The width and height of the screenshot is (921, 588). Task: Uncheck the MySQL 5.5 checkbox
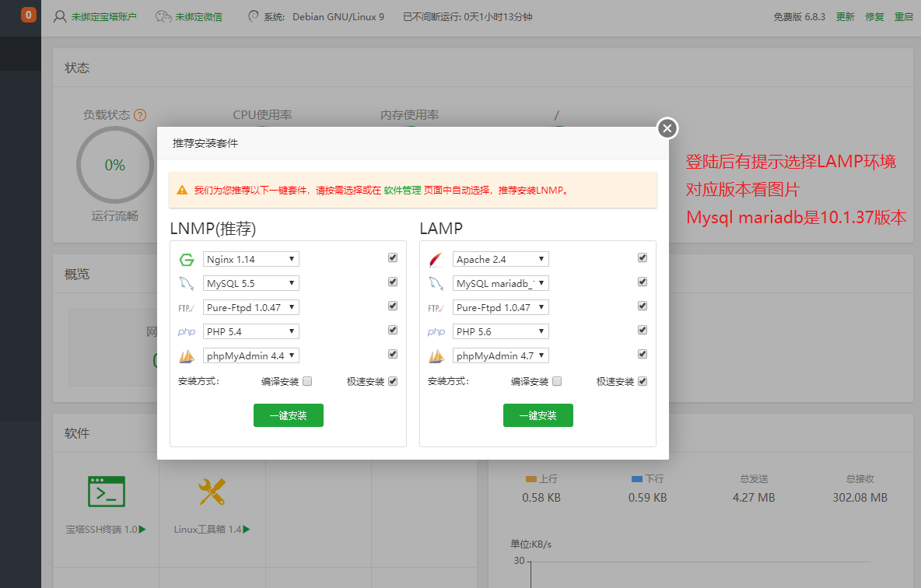pos(393,282)
